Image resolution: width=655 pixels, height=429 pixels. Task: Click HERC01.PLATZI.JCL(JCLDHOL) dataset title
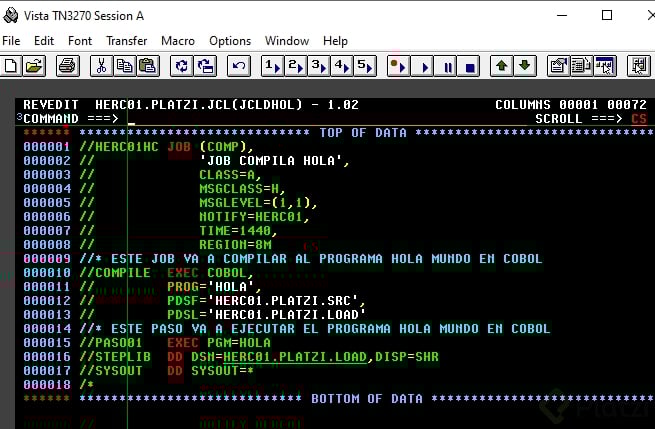coord(198,104)
